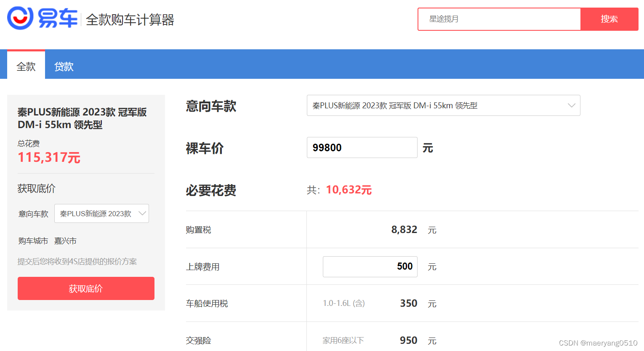
Task: Click the 购置税 row label
Action: click(x=199, y=230)
